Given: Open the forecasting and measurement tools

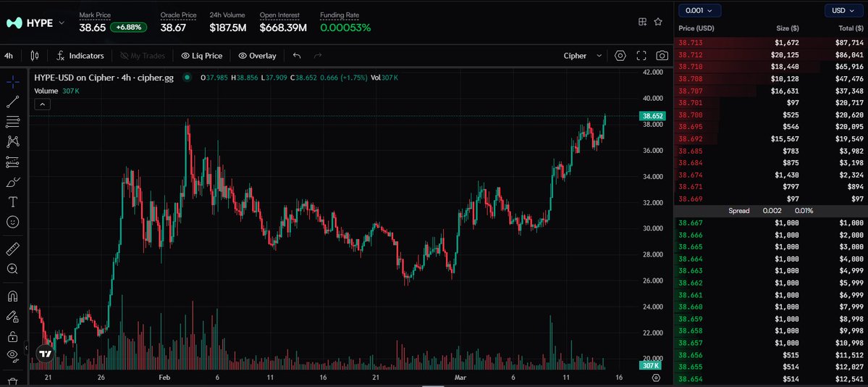Looking at the screenshot, I should coord(13,162).
